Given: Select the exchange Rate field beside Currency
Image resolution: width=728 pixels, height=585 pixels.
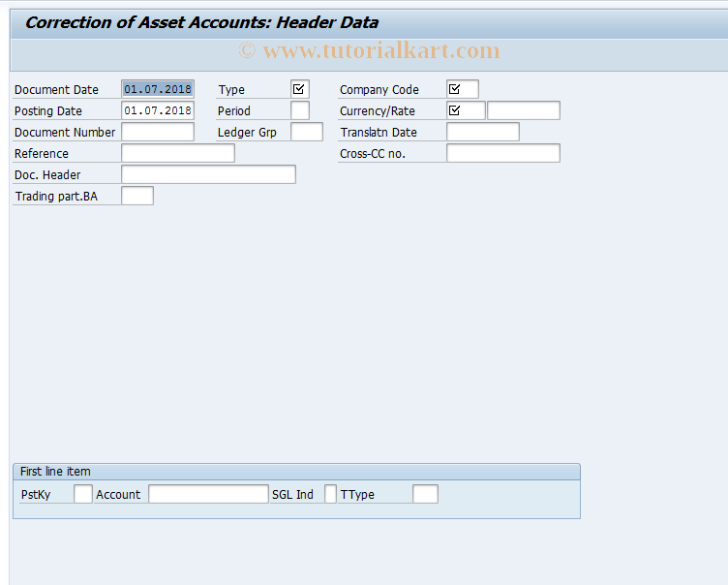Looking at the screenshot, I should pos(524,110).
